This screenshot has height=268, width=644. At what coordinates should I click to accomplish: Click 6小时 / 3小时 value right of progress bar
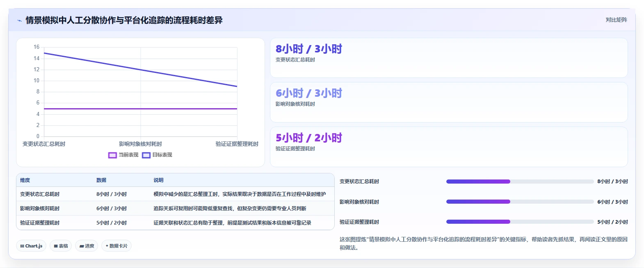point(612,202)
